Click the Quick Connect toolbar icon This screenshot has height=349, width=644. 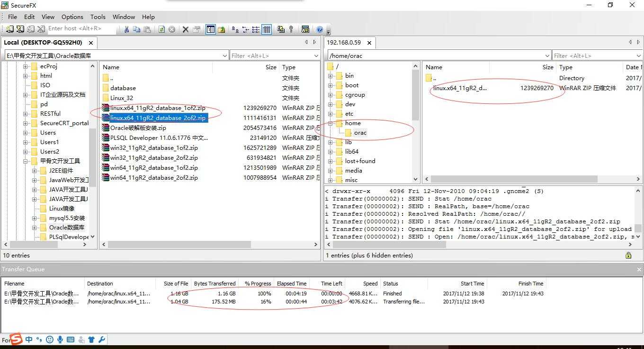(20, 29)
